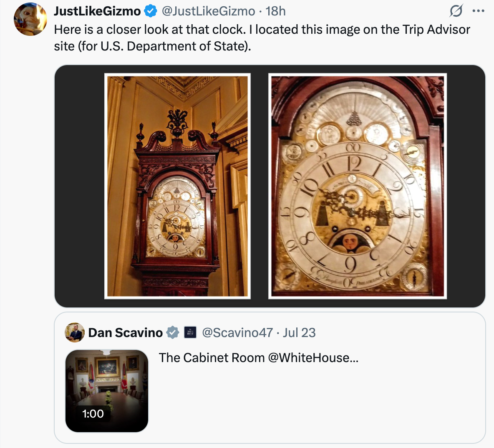
Task: Open the @Scavino47 handle link
Action: click(x=237, y=332)
